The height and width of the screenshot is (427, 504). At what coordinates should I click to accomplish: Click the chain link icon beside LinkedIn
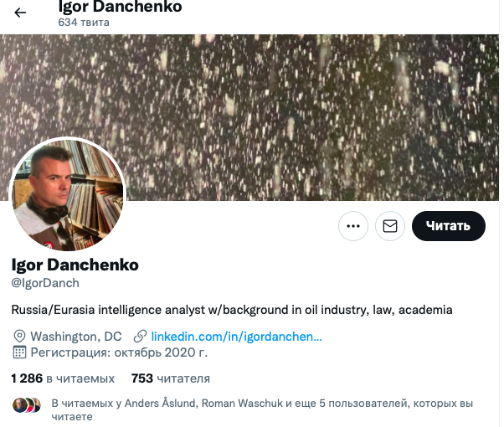[140, 337]
